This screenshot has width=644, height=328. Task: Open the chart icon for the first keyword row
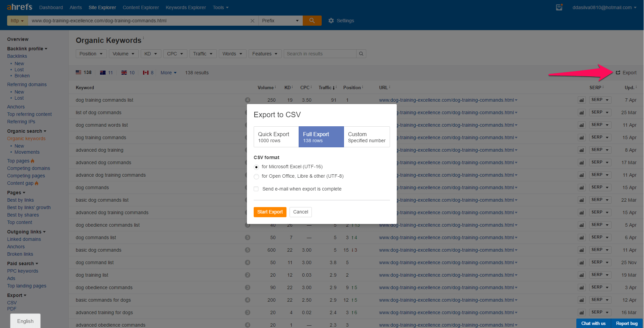click(581, 100)
